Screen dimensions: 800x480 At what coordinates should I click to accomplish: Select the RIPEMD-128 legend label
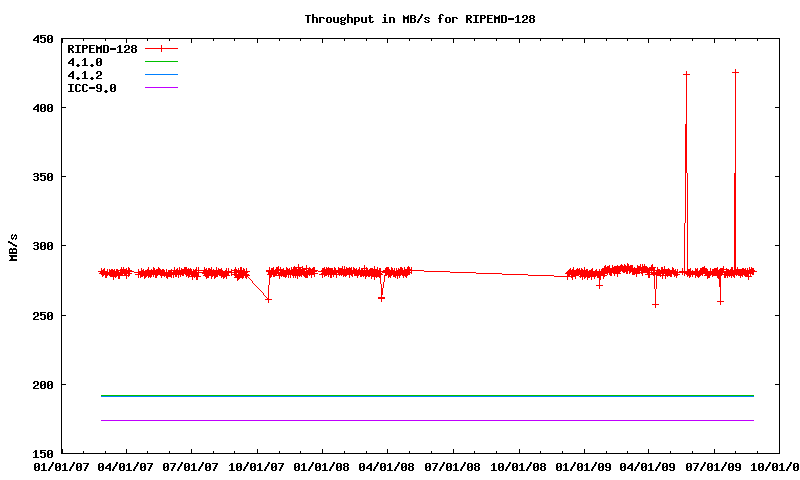click(x=101, y=48)
